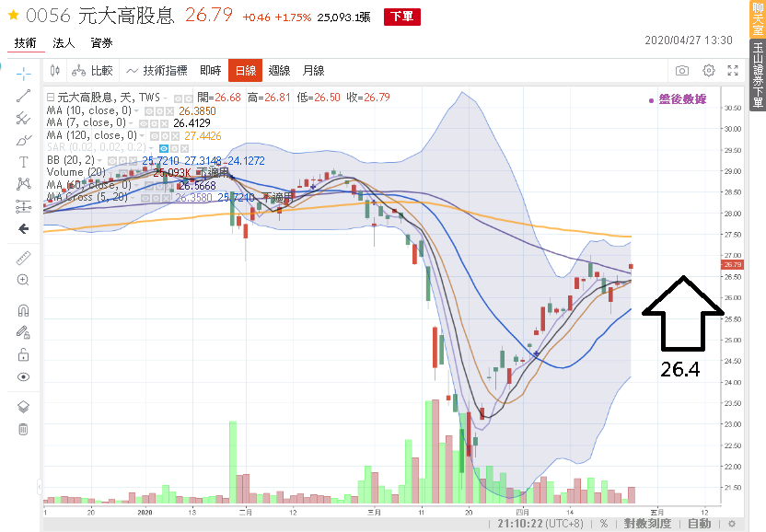The height and width of the screenshot is (532, 766).
Task: Select the XABCD pattern tool
Action: click(23, 184)
